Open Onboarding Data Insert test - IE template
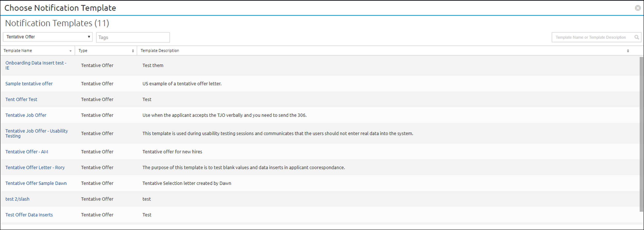Viewport: 644px width, 230px height. pyautogui.click(x=36, y=65)
